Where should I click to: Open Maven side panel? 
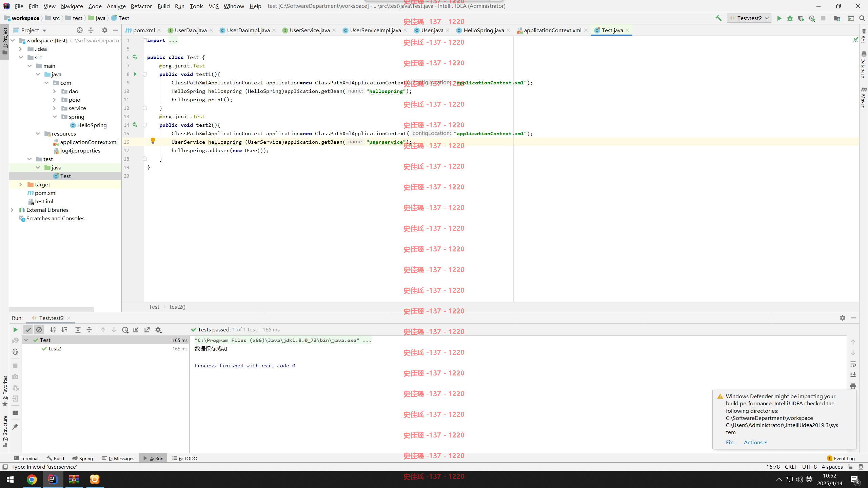click(863, 98)
